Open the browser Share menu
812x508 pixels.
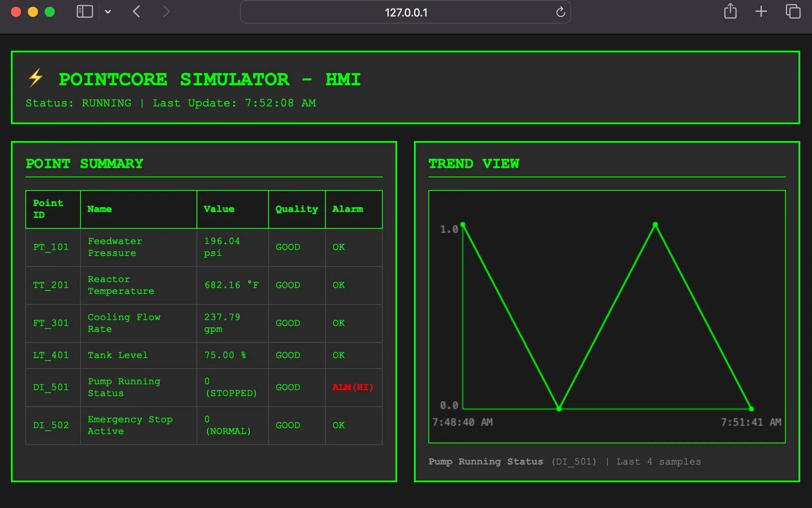tap(730, 11)
